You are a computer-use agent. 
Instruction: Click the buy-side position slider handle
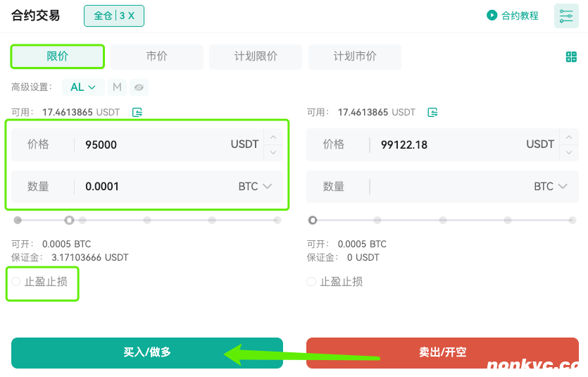(69, 220)
